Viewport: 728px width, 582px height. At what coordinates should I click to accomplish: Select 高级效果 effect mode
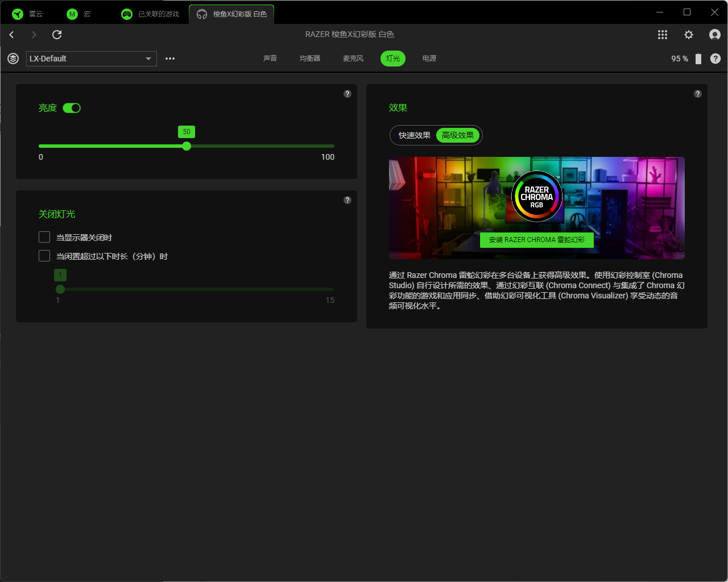[458, 135]
